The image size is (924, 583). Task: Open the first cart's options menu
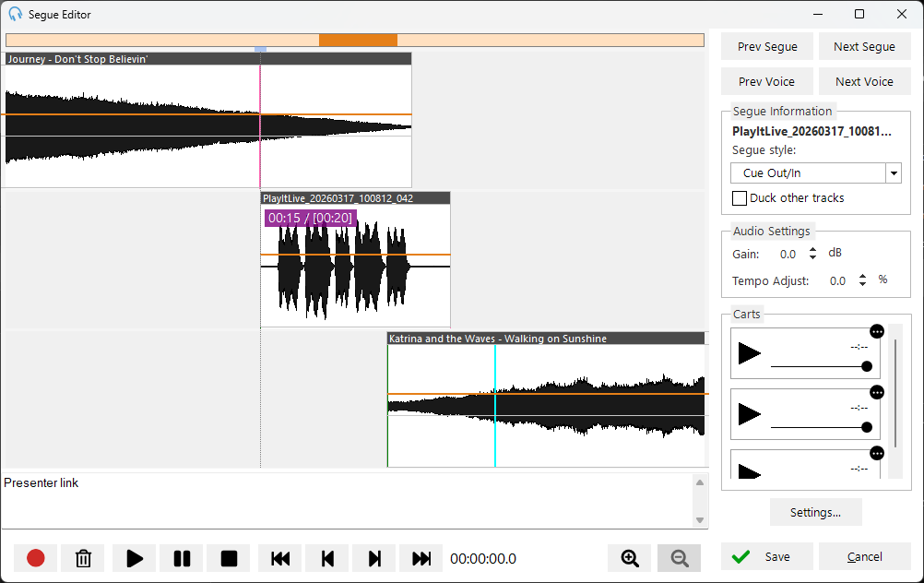click(x=877, y=332)
